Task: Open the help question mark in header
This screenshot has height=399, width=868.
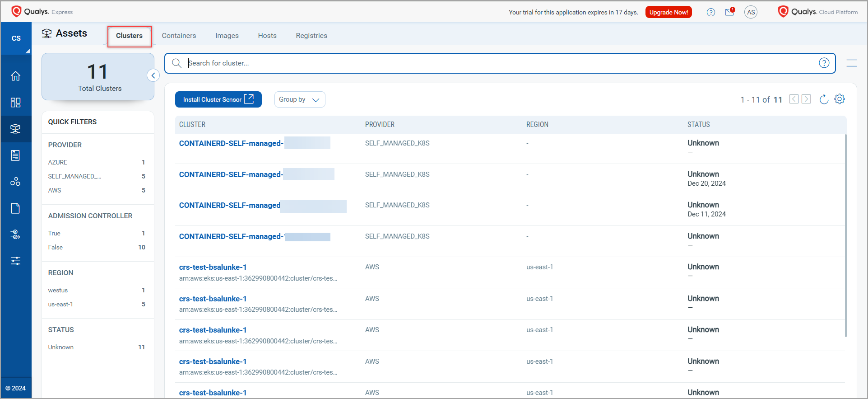Action: [711, 12]
